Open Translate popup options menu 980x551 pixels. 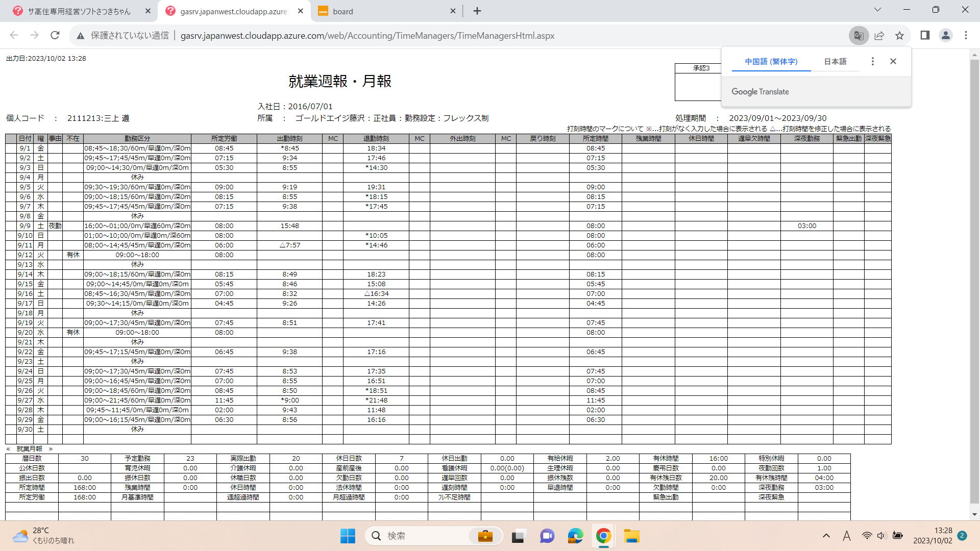(872, 61)
